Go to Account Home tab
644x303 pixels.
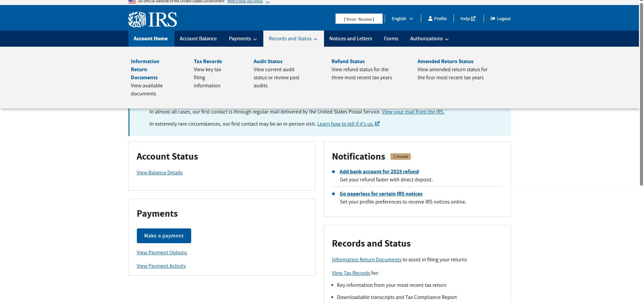(x=151, y=39)
